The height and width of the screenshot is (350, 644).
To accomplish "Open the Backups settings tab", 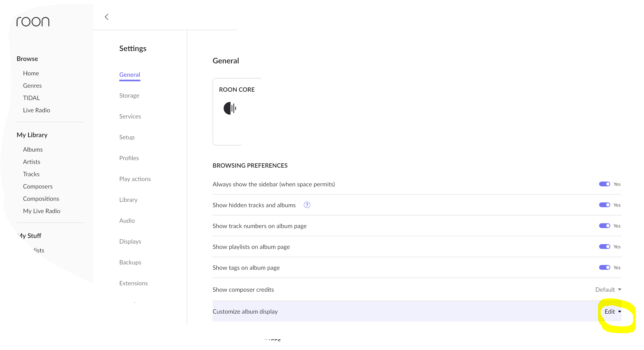I will (130, 263).
